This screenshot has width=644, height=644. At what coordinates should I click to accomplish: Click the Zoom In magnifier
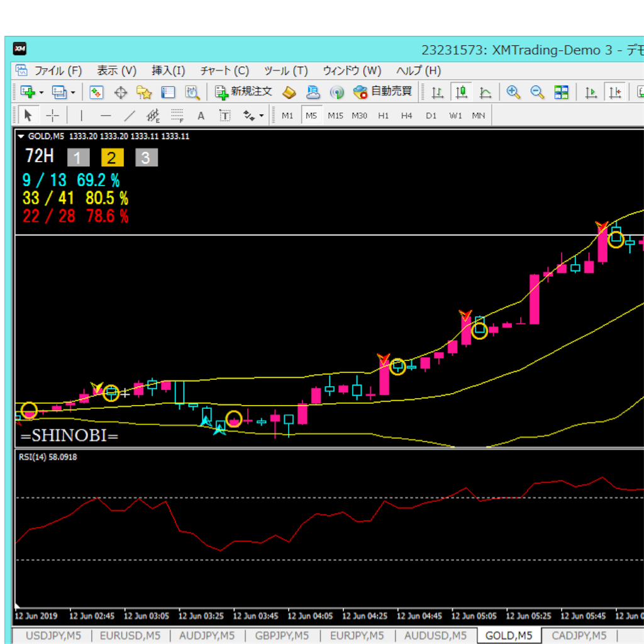pyautogui.click(x=513, y=92)
